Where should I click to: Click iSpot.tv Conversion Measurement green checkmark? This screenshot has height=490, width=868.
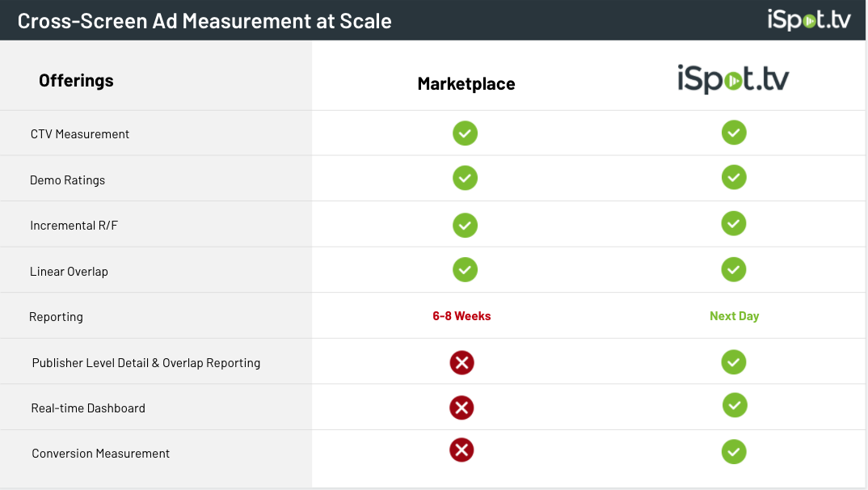point(734,451)
